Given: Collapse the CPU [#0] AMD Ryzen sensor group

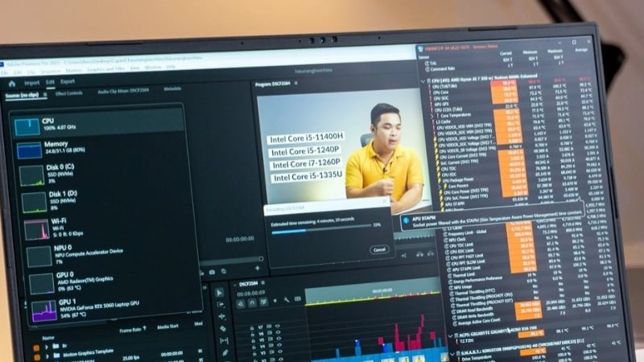Looking at the screenshot, I should click(x=423, y=81).
